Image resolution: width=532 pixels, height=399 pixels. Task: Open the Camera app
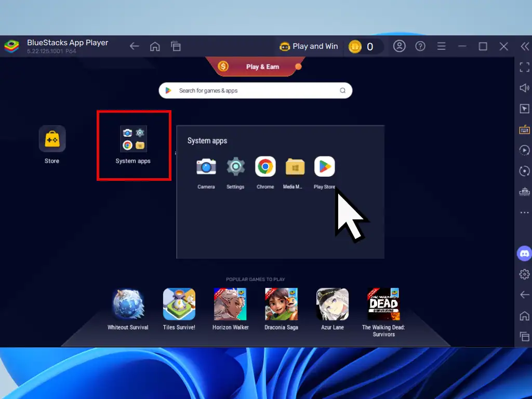coord(206,167)
